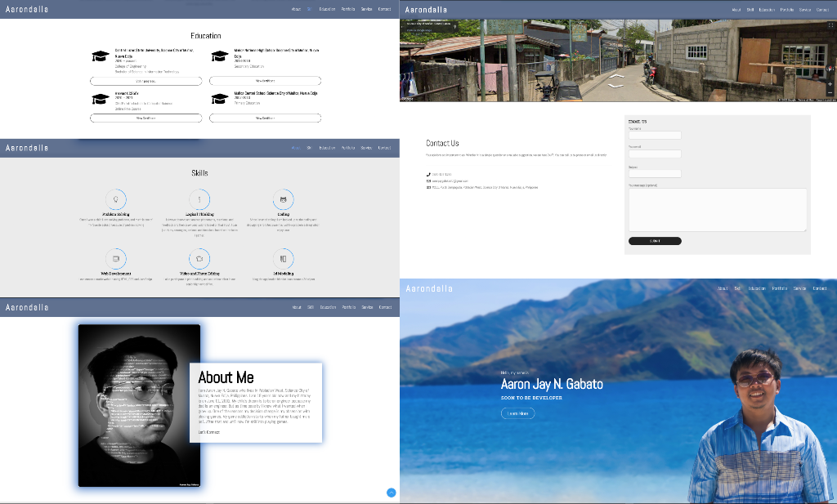
Task: Click the phone icon under Contact Us
Action: point(428,174)
